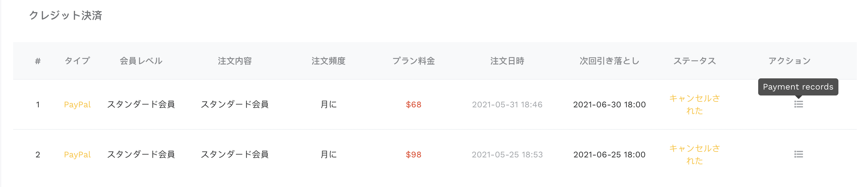This screenshot has width=868, height=187.
Task: Open payment records for order 1
Action: pos(798,104)
